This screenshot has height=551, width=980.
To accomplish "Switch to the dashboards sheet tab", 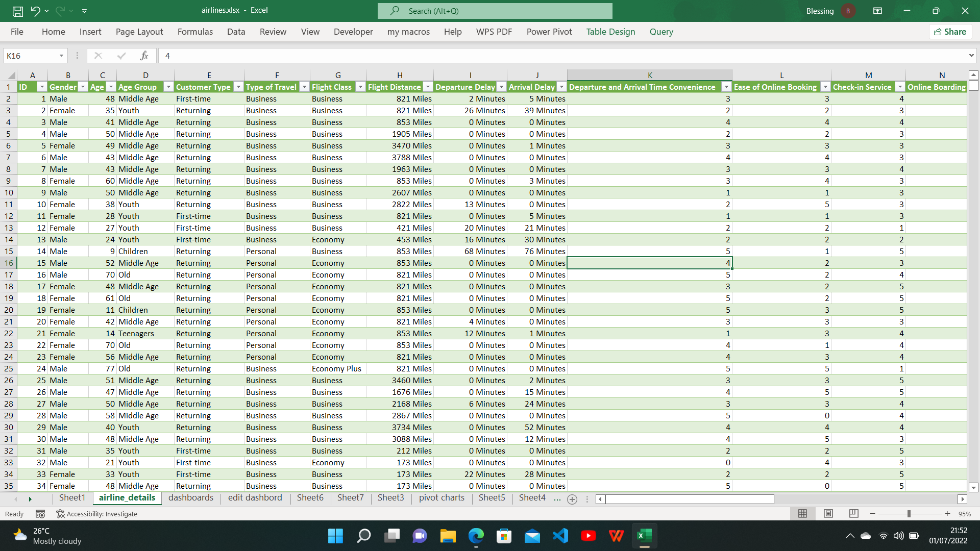I will point(191,498).
